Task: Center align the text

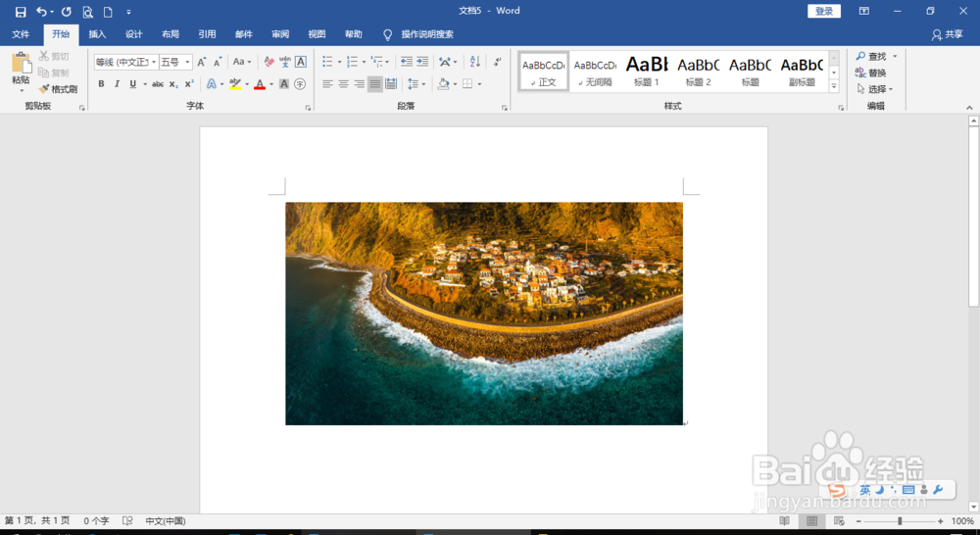Action: [343, 83]
